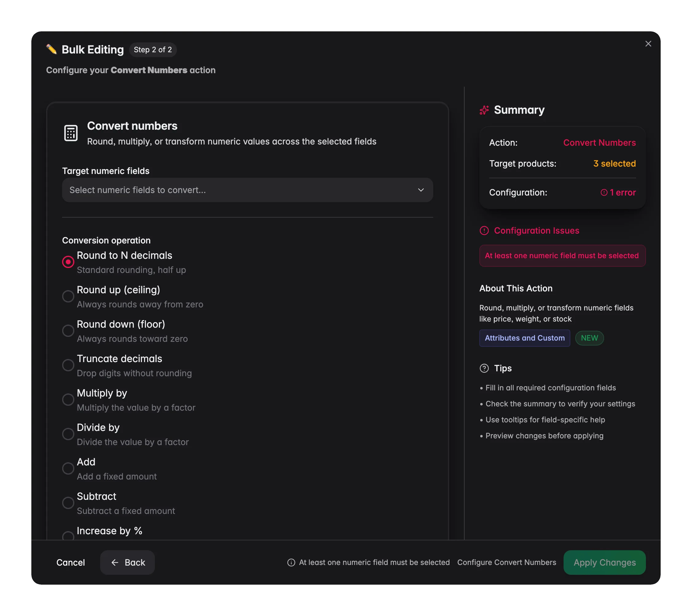Click the Convert Numbers action value
This screenshot has width=692, height=616.
point(599,143)
